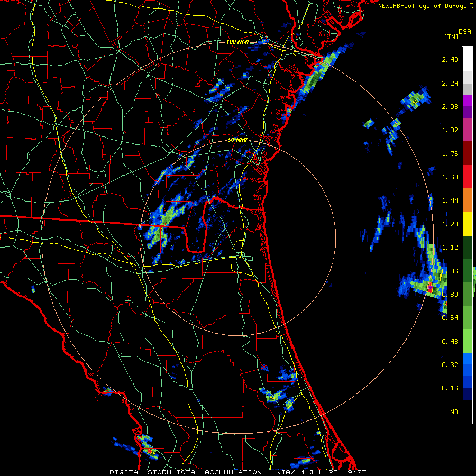The height and width of the screenshot is (476, 476).
Task: Select the black ND swatch on the color scale
Action: (467, 411)
